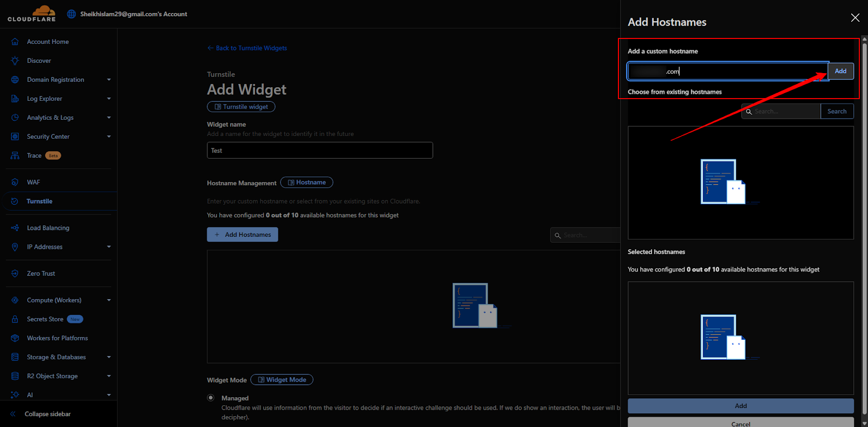
Task: Open Zero Trust in sidebar
Action: tap(41, 274)
